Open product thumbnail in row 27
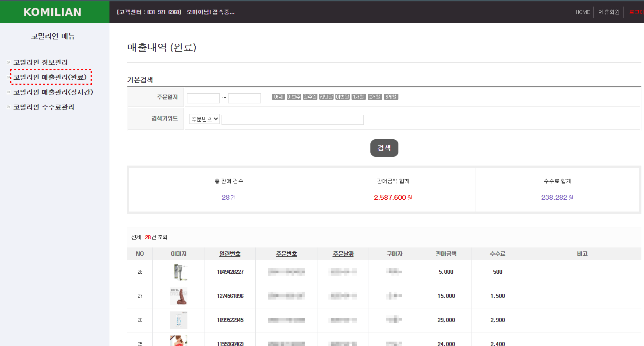The width and height of the screenshot is (644, 346). tap(179, 296)
